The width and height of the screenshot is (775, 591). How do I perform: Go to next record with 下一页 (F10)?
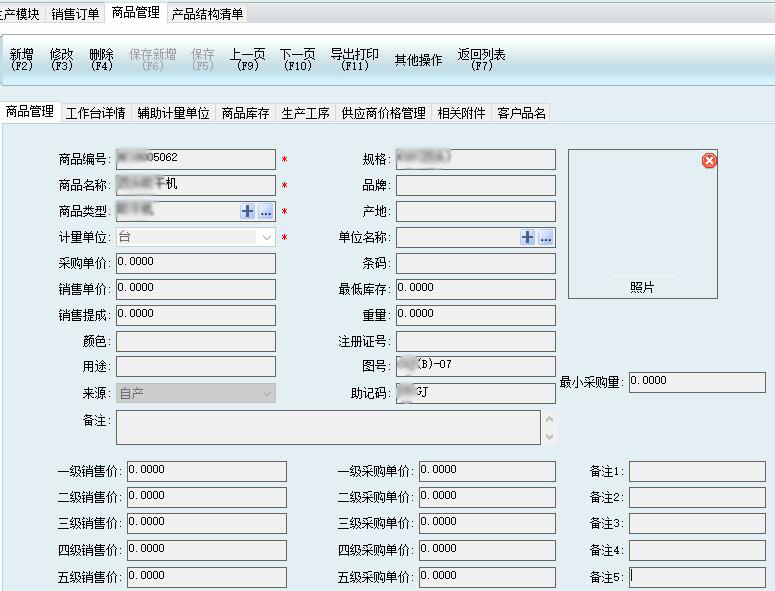tap(297, 60)
